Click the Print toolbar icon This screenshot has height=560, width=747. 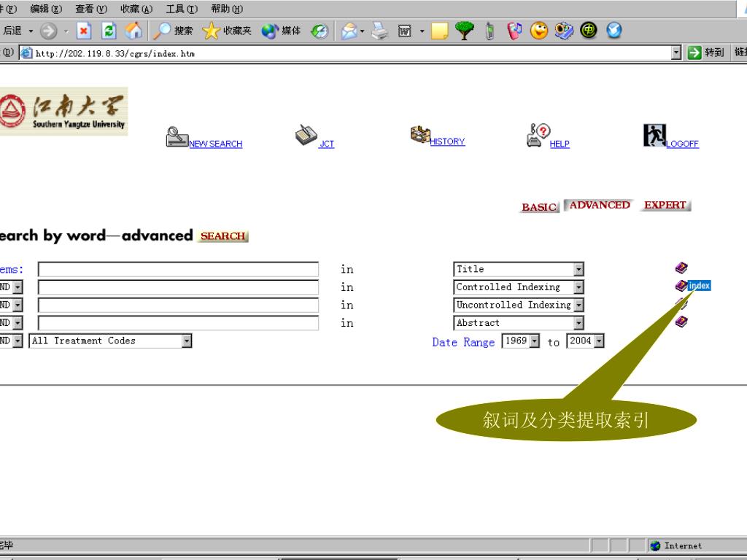tap(379, 31)
